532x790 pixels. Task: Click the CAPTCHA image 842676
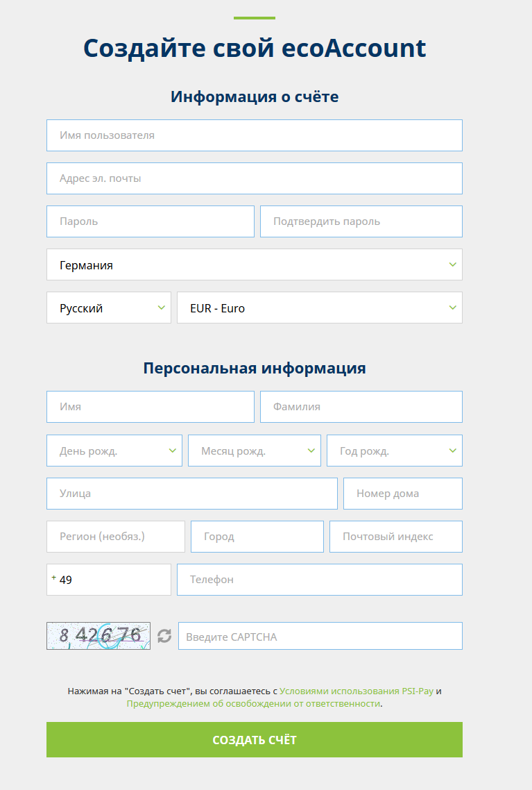click(98, 636)
